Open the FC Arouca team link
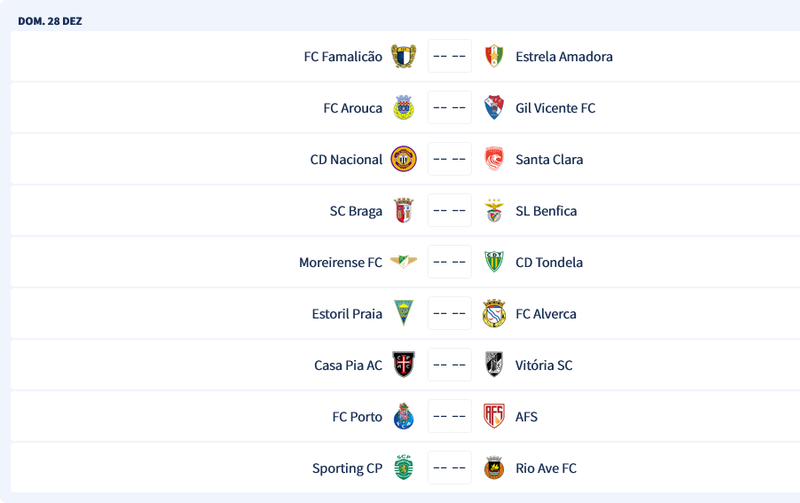Screen dimensions: 800x503 (352, 108)
